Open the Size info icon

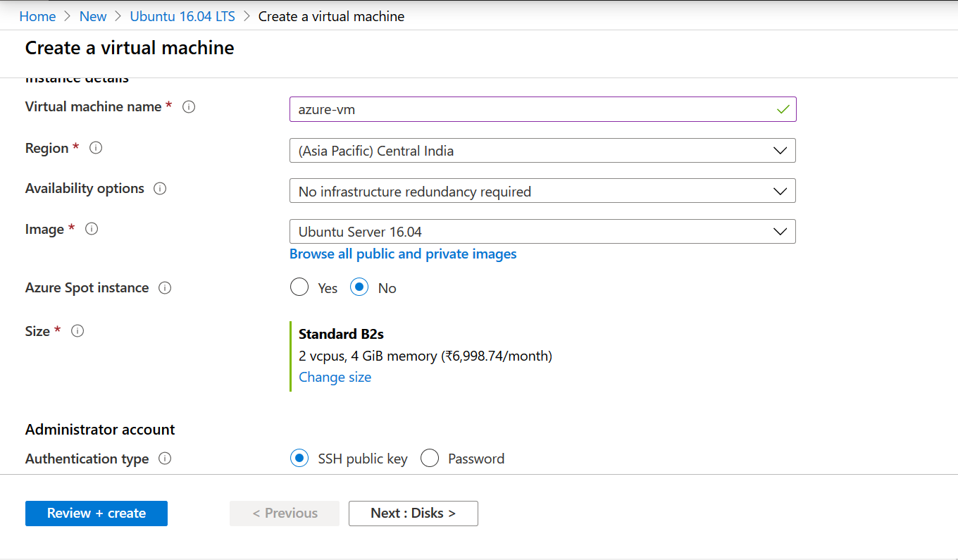click(77, 331)
